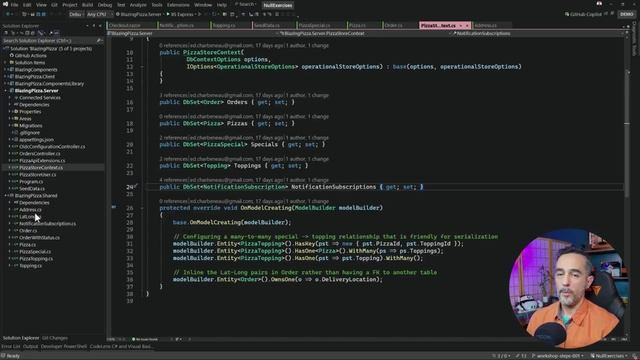Open the BlazingPizza.Server project navigation dropdown
The height and width of the screenshot is (360, 640).
192,33
